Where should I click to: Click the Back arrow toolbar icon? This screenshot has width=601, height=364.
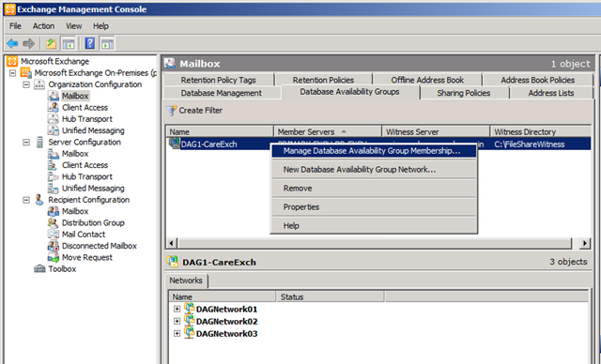pos(12,44)
